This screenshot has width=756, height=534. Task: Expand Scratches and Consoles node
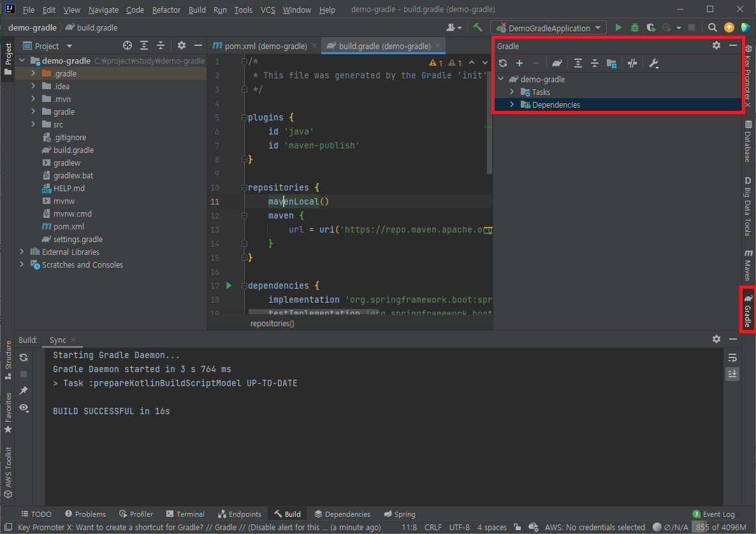click(22, 264)
